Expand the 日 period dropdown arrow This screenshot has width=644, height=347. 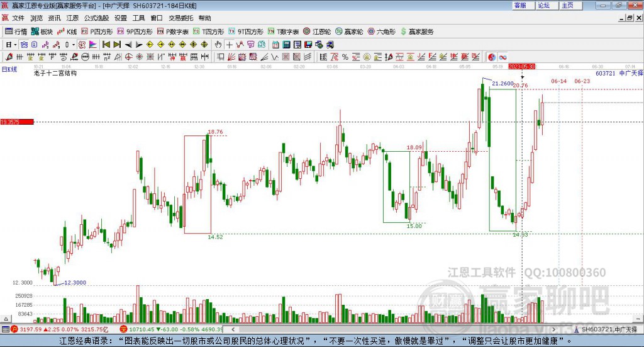click(x=16, y=45)
